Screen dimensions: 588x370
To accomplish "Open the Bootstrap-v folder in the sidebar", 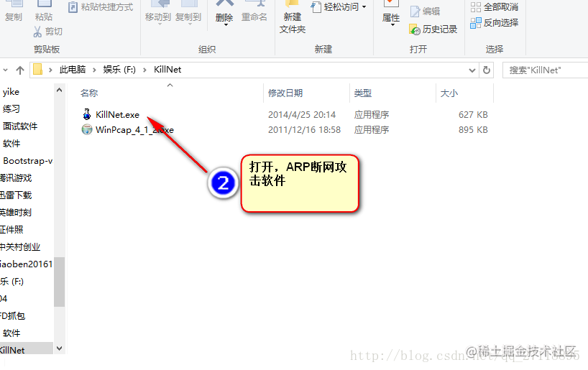I will (x=28, y=161).
